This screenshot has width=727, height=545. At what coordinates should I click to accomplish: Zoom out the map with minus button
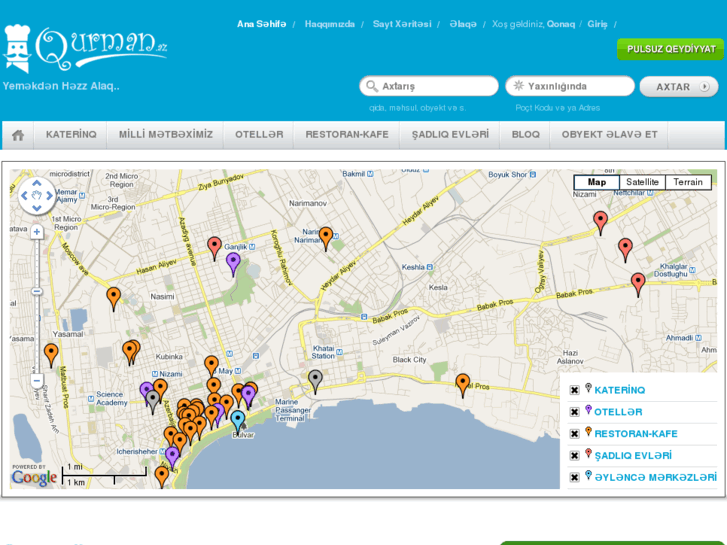point(37,380)
